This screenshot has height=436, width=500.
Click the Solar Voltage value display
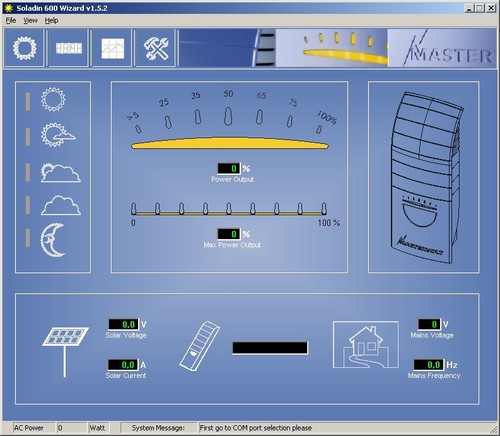[123, 324]
